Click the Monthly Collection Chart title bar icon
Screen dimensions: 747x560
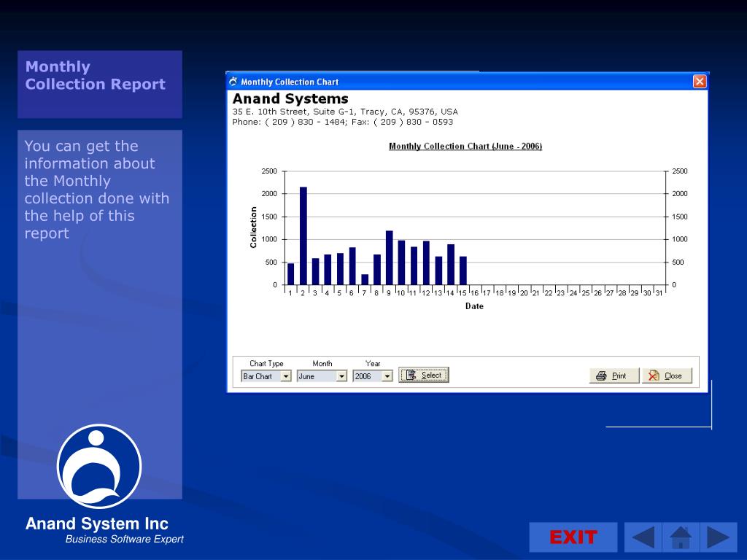pos(233,82)
